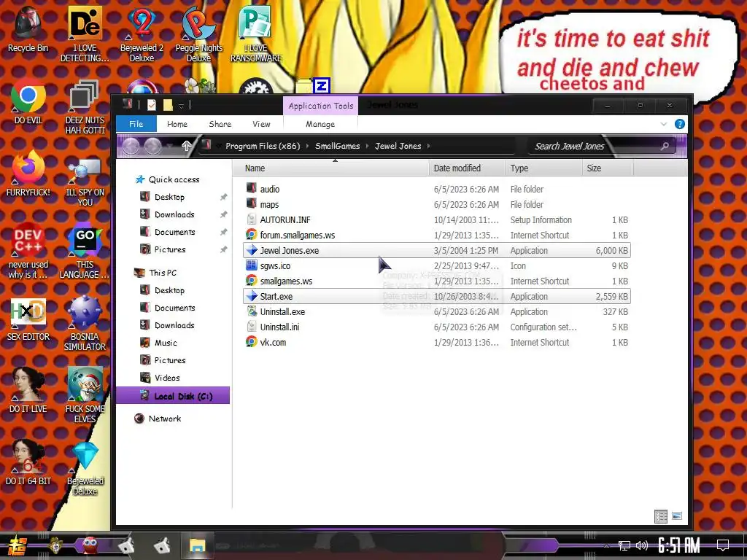Select the forum.smallgames.ws shortcut
Image resolution: width=747 pixels, height=560 pixels.
coord(437,236)
